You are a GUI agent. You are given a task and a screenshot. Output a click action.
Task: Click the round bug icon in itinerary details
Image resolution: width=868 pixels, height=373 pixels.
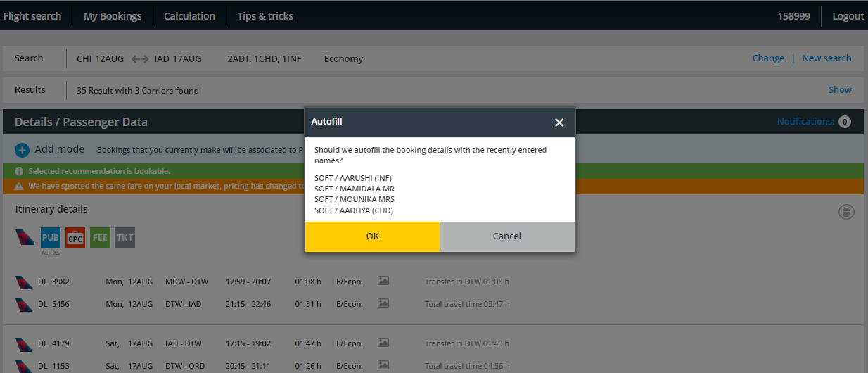[x=846, y=212]
